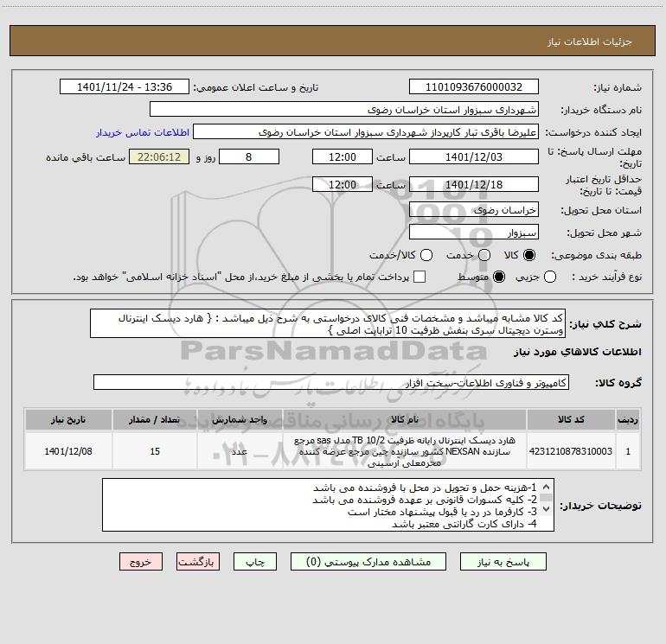Click the شماره نیاز number field
666x644 pixels.
point(474,86)
